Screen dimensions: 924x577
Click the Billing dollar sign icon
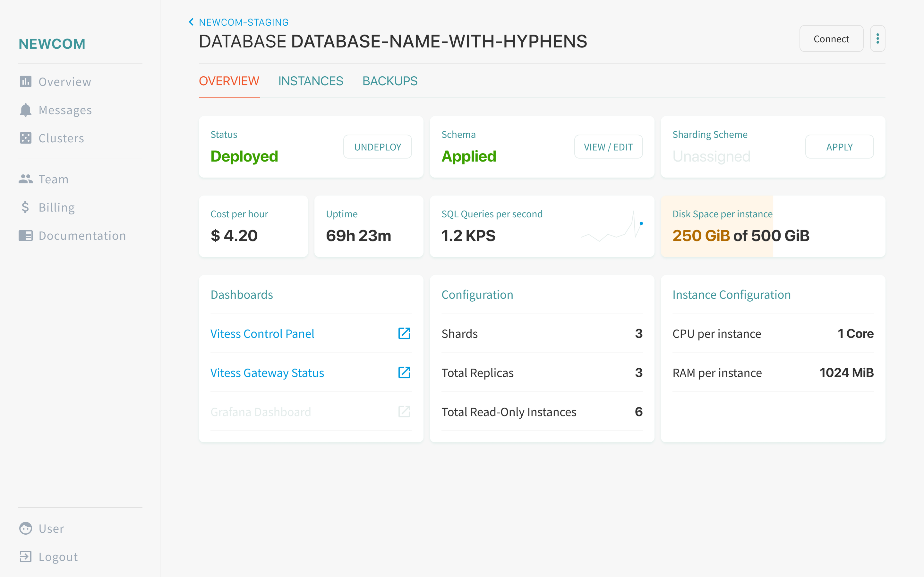(26, 207)
